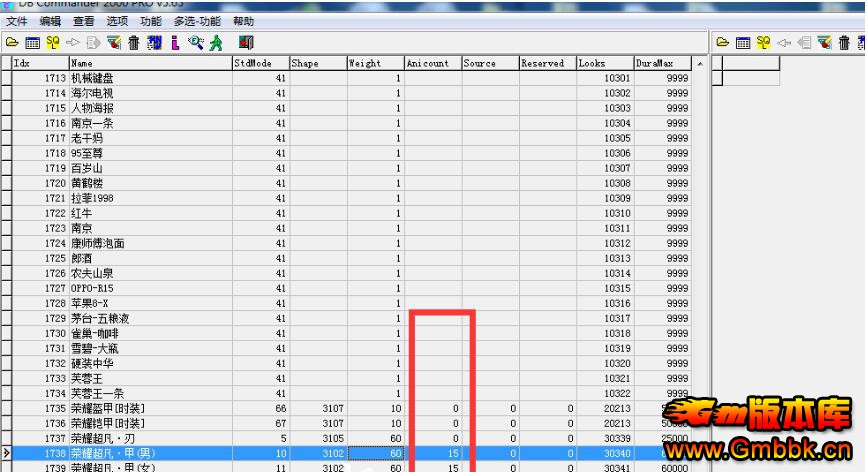Click the table grid icon in left toolbar

click(33, 43)
